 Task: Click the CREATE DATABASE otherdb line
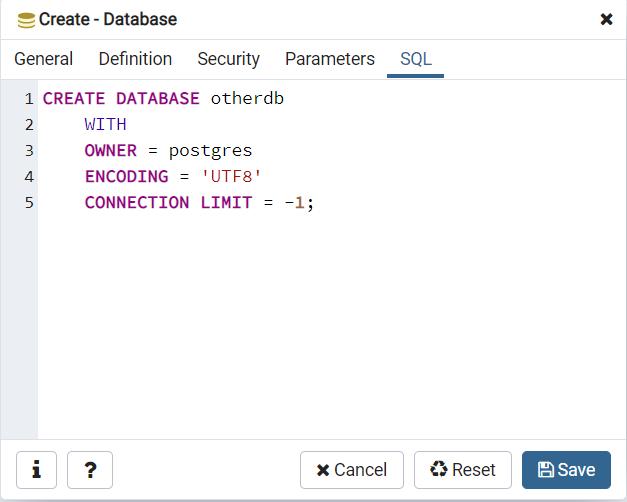click(163, 98)
